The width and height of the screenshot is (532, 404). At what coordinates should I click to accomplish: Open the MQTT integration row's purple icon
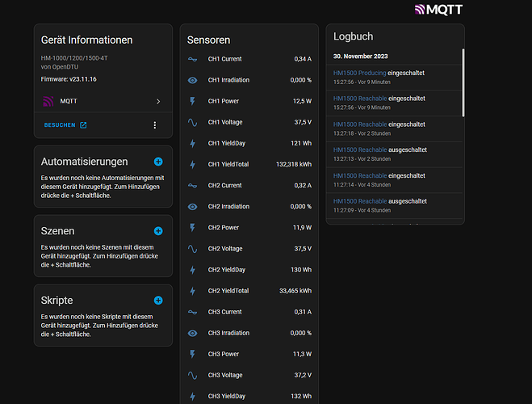[x=48, y=101]
